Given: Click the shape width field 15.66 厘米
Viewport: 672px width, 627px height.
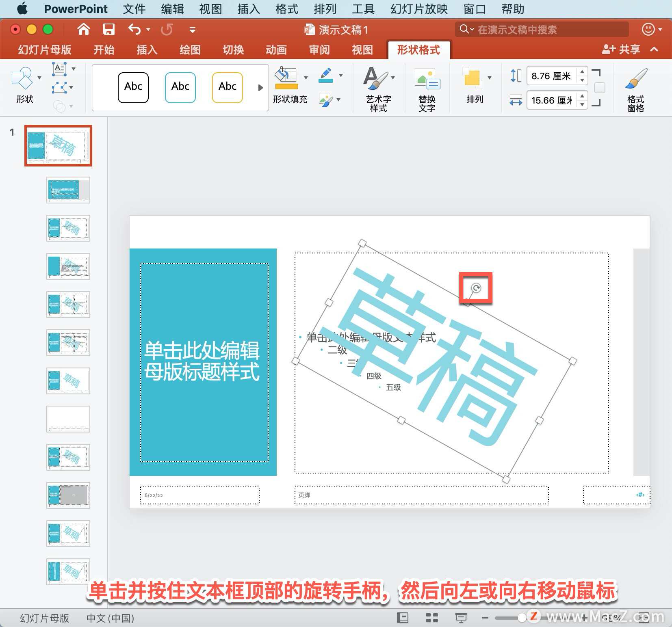Looking at the screenshot, I should (x=551, y=100).
